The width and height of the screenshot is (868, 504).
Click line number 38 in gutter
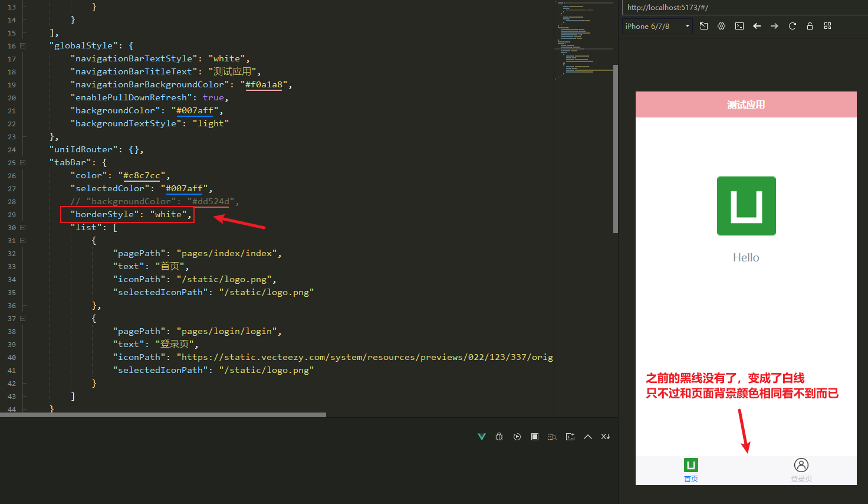pyautogui.click(x=12, y=332)
